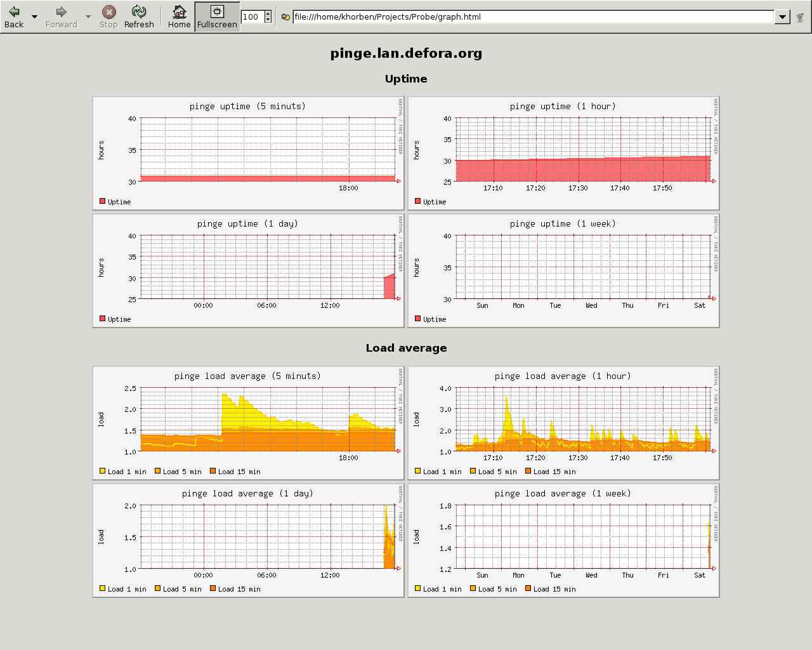Click the pinge uptime (1 week) graph
This screenshot has width=812, height=650.
click(x=563, y=270)
